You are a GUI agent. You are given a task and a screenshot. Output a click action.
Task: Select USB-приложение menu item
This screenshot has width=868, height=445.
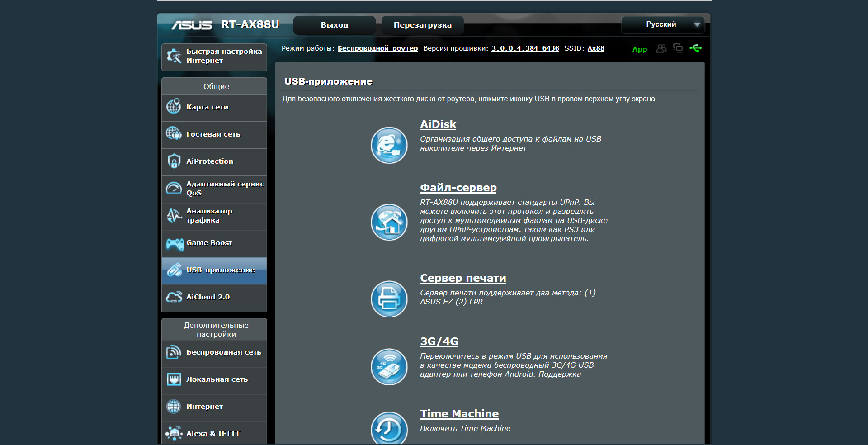click(x=214, y=270)
